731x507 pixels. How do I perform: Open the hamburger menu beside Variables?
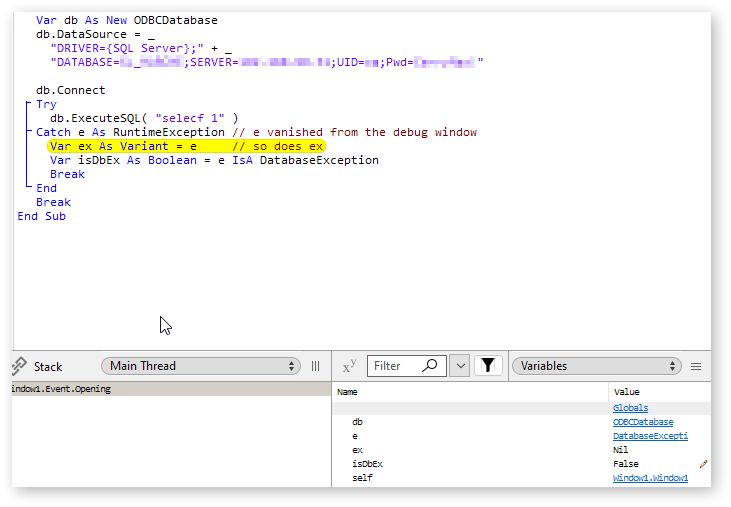point(696,366)
